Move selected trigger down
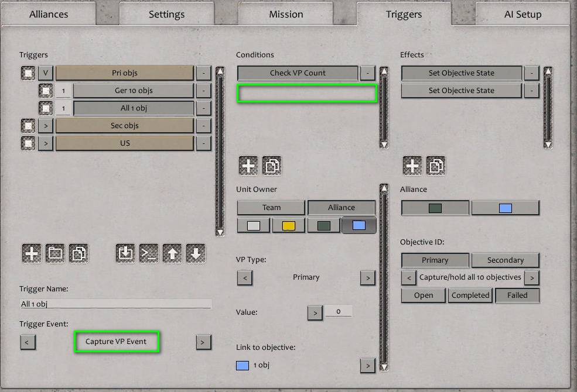577x392 pixels. [196, 253]
